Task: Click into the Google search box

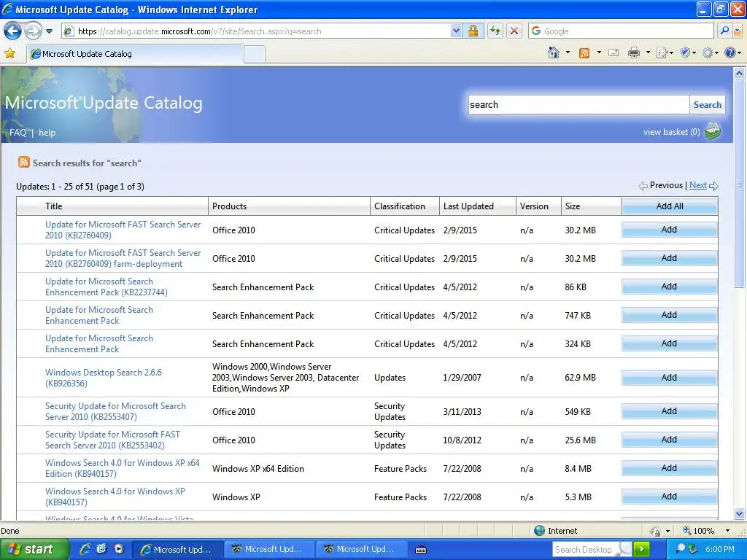Action: [x=621, y=31]
